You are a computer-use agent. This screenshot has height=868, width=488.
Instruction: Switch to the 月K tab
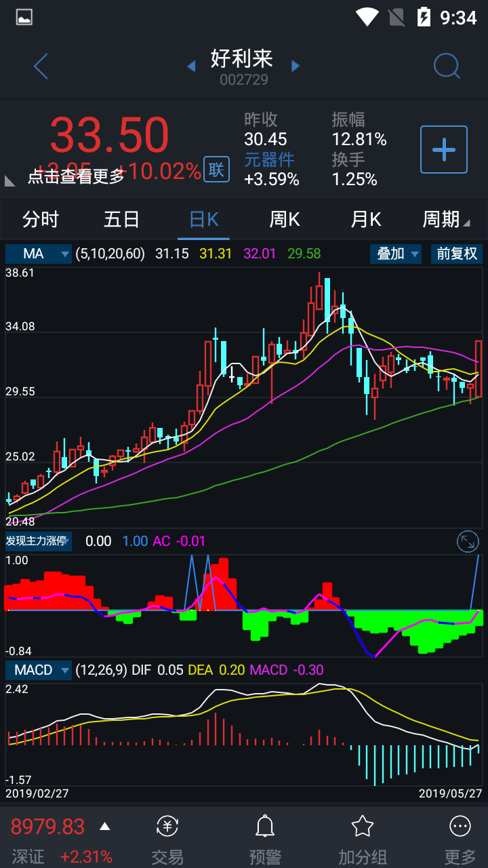pos(366,220)
